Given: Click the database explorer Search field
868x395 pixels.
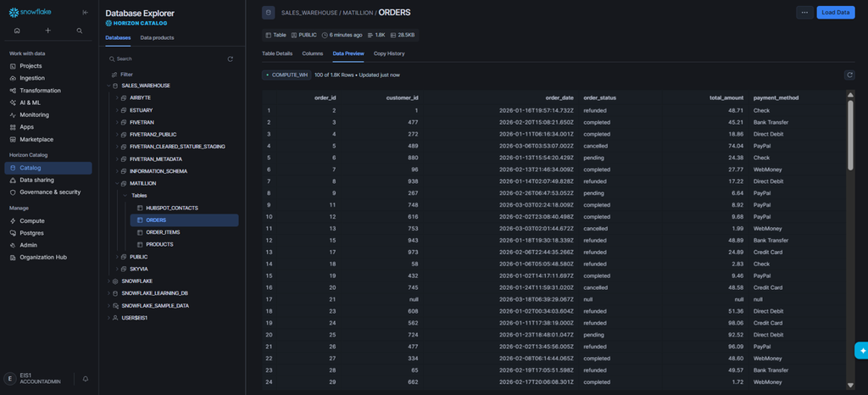Looking at the screenshot, I should [166, 58].
